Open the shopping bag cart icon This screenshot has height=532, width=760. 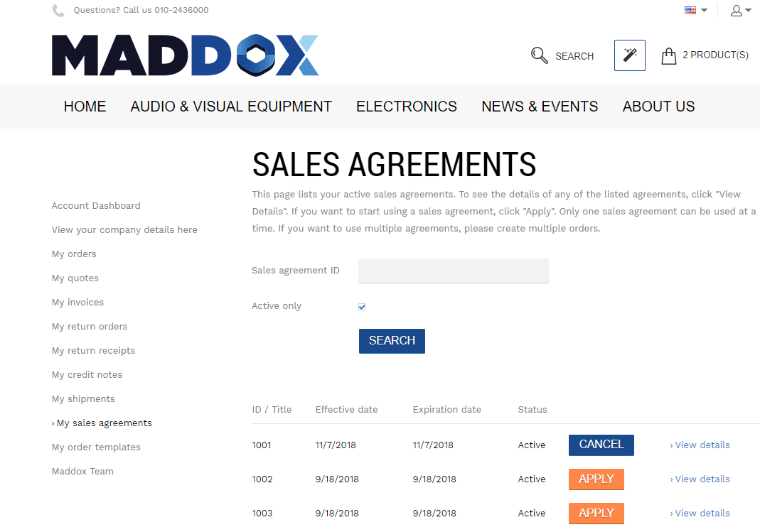coord(669,55)
